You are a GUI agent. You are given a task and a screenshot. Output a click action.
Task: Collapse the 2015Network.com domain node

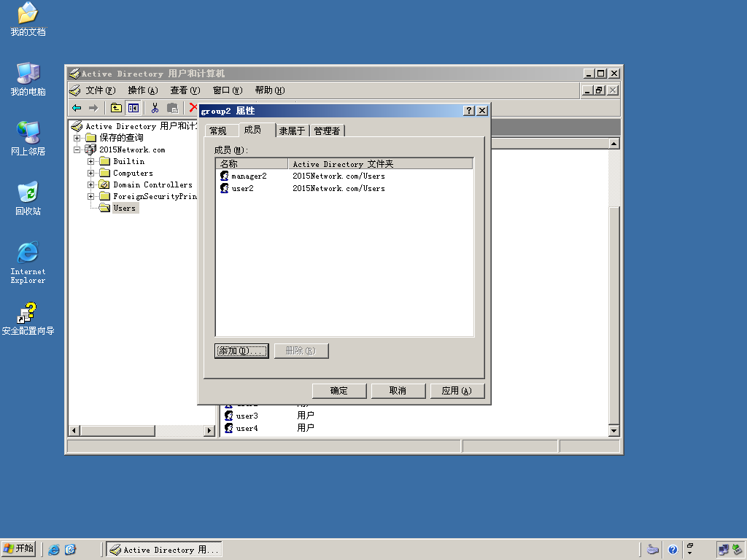77,149
